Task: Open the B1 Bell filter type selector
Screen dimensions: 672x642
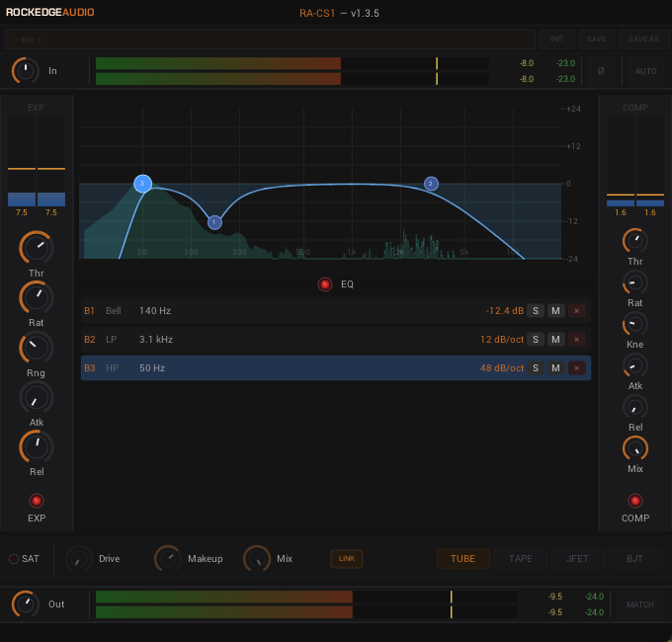Action: click(114, 311)
